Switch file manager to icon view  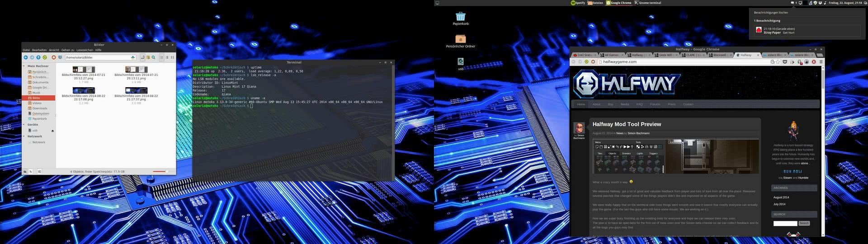pyautogui.click(x=161, y=57)
